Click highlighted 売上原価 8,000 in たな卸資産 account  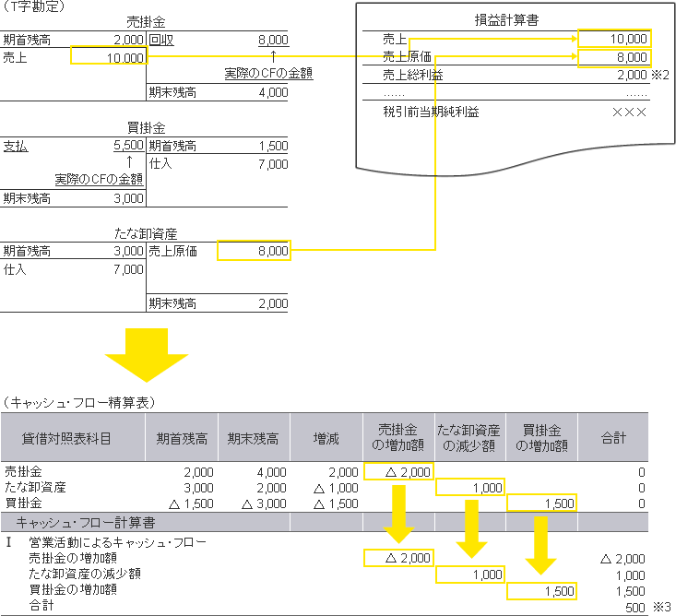tap(254, 251)
